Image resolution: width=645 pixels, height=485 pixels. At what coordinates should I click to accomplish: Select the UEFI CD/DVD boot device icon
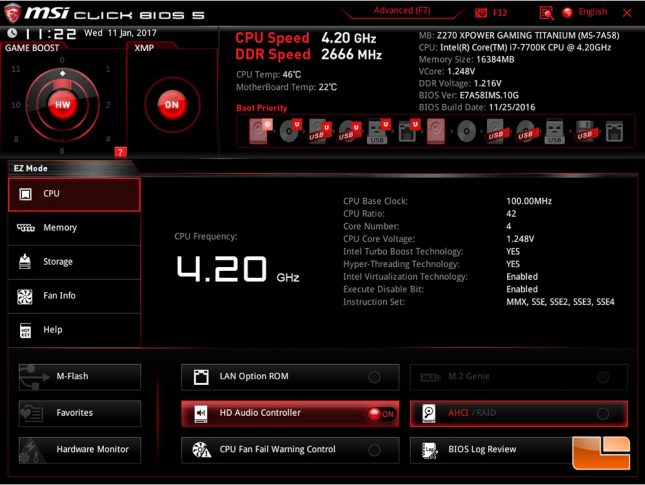pos(290,131)
